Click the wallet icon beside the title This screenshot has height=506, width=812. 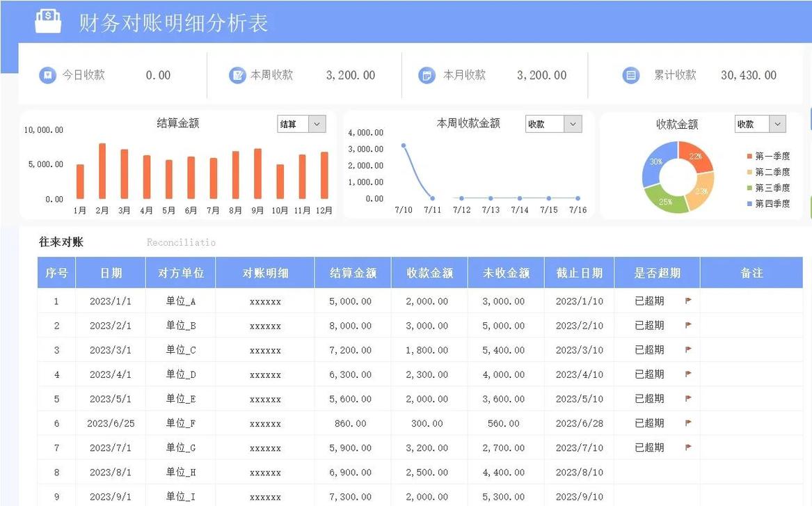48,22
